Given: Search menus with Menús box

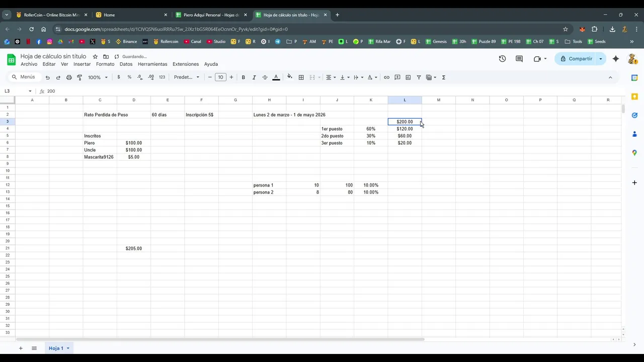Looking at the screenshot, I should 24,77.
